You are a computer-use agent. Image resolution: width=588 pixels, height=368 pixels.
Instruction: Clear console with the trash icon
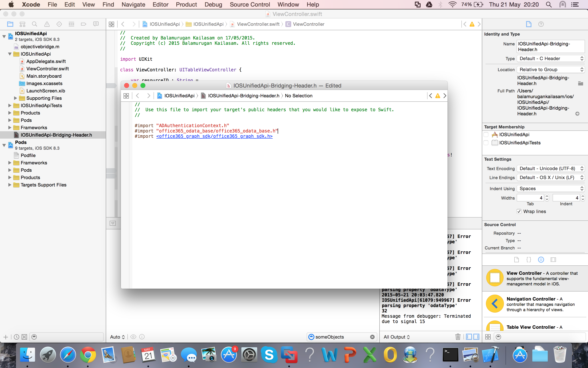[x=458, y=337]
